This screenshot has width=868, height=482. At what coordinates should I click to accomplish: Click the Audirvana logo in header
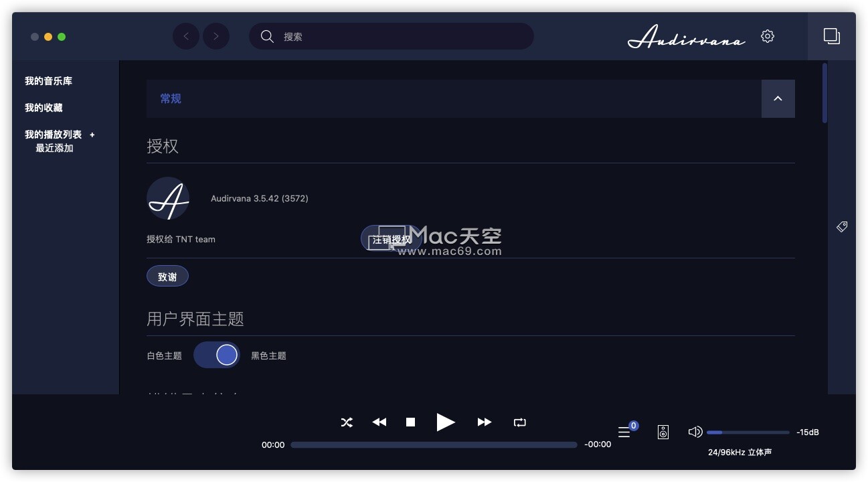tap(687, 37)
